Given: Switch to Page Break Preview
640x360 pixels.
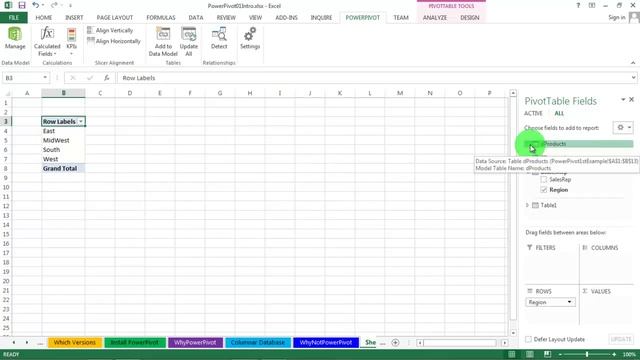Looking at the screenshot, I should 547,354.
